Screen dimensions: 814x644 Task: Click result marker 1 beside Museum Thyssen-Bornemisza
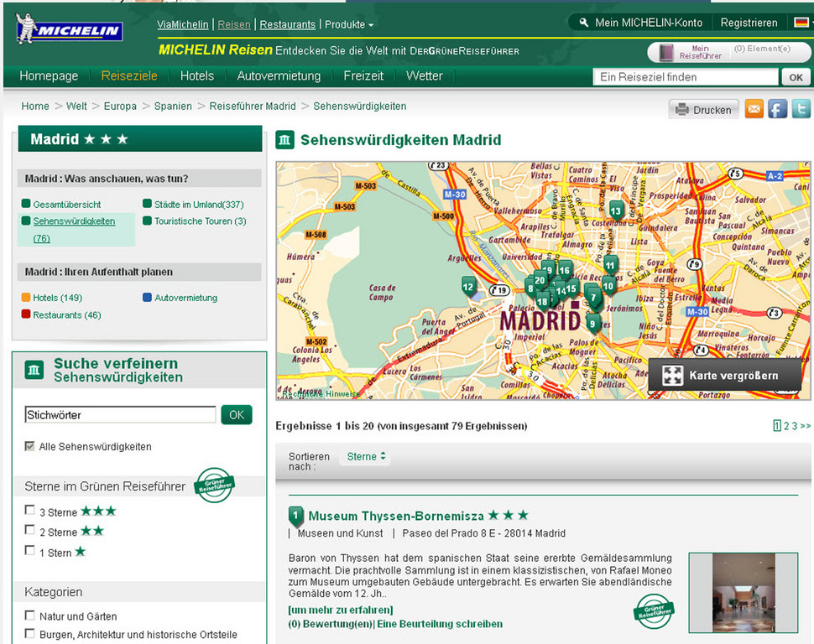coord(295,517)
